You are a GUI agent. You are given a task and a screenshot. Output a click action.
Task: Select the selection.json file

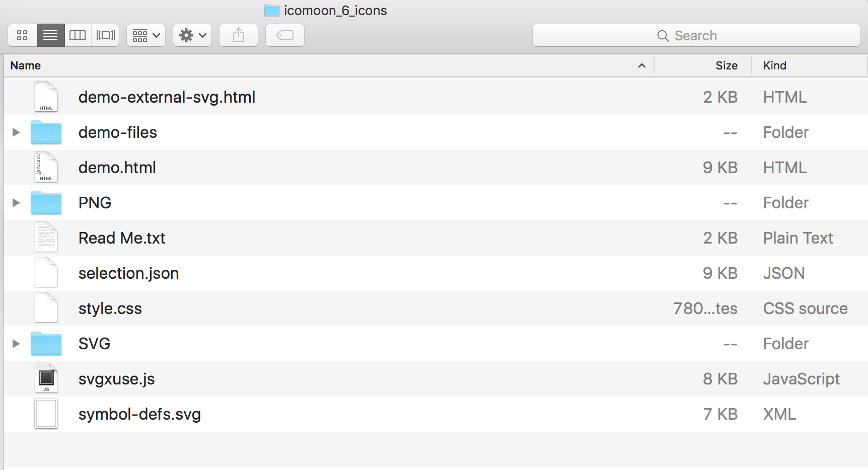(x=128, y=273)
